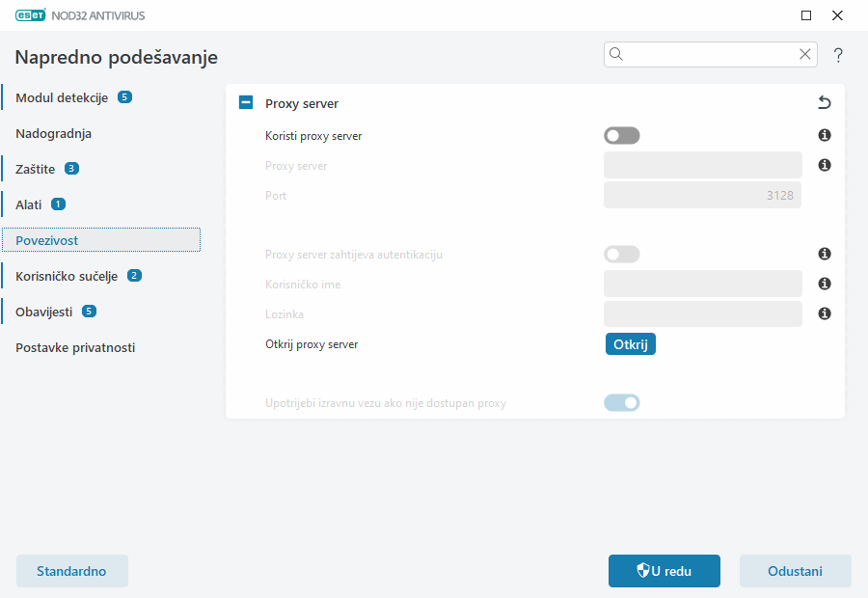The width and height of the screenshot is (868, 598).
Task: Click the info icon beside Lozinka
Action: (x=824, y=313)
